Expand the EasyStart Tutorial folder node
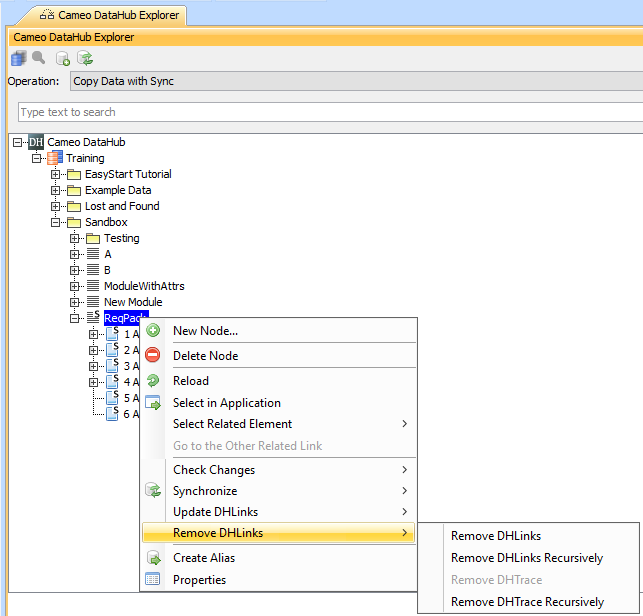Viewport: 643px width, 616px height. (56, 174)
